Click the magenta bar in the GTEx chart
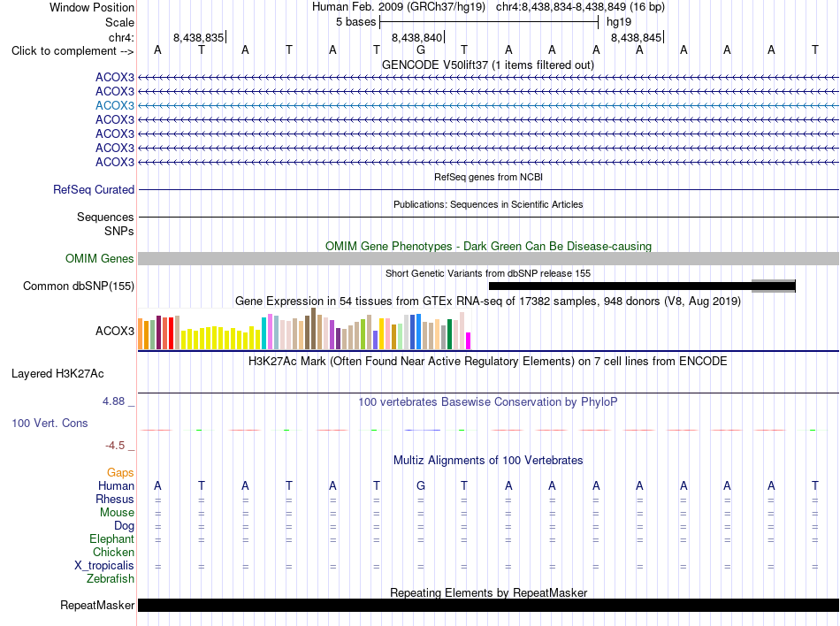 (469, 341)
